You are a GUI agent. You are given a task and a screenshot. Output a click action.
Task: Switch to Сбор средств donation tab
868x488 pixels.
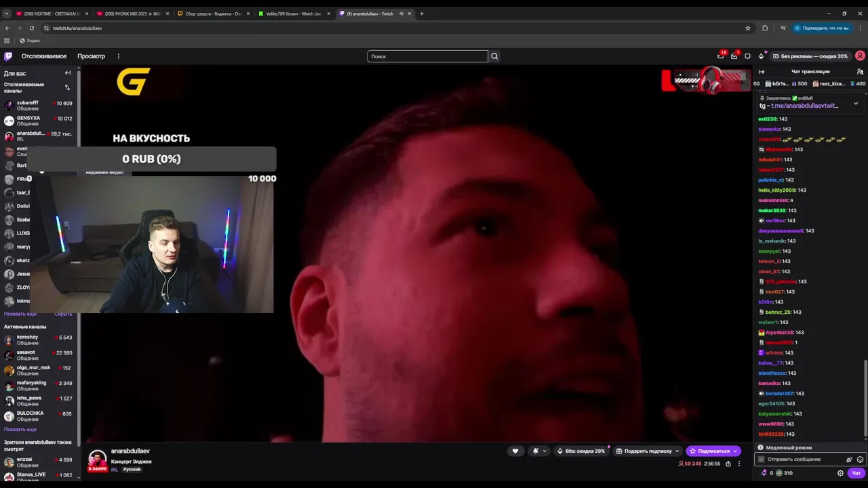point(214,14)
